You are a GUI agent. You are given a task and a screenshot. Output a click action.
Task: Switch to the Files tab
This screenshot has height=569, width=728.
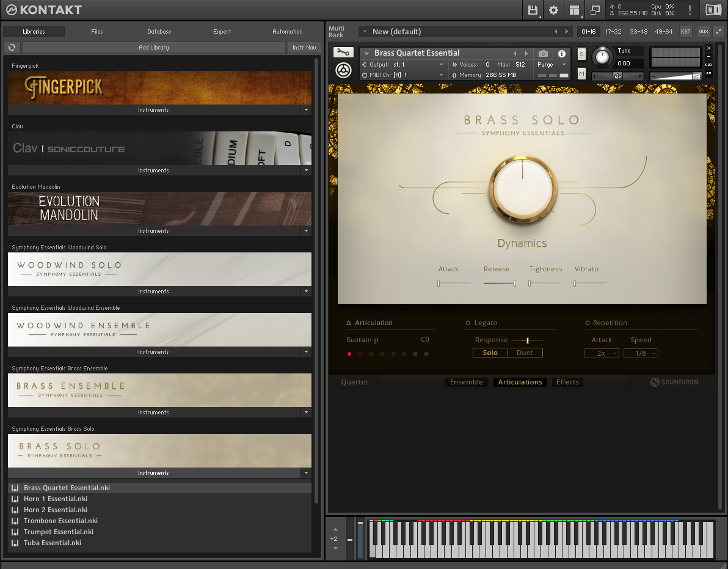point(97,32)
